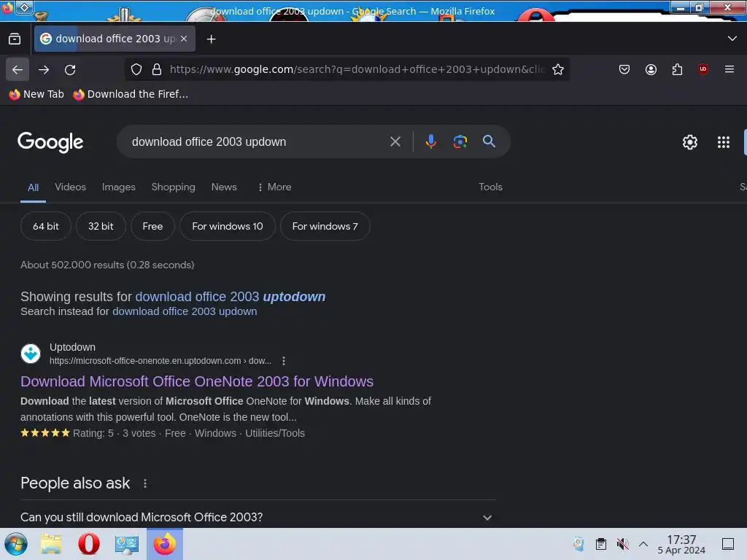This screenshot has width=747, height=560.
Task: Open the Extensions puzzle icon
Action: [x=677, y=69]
